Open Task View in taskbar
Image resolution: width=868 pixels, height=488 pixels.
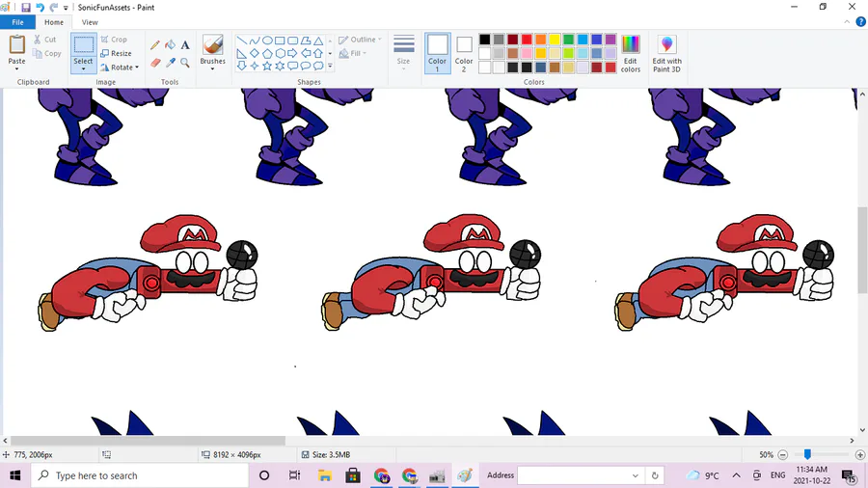[x=294, y=475]
